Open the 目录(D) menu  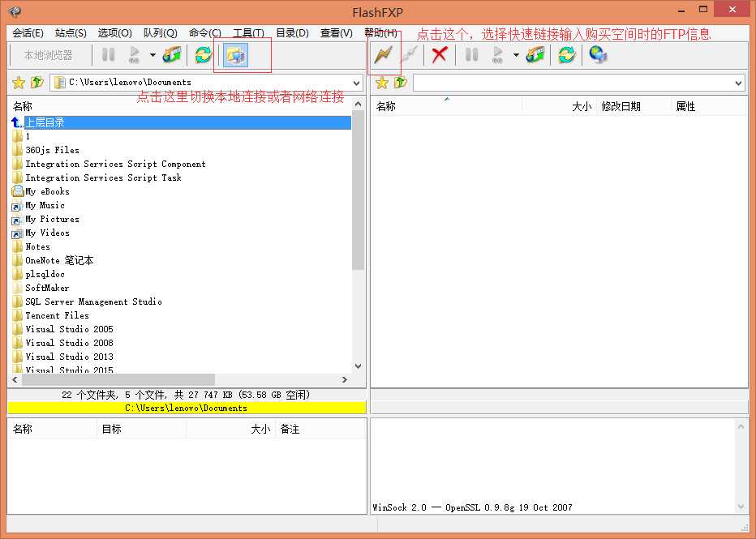[x=292, y=32]
